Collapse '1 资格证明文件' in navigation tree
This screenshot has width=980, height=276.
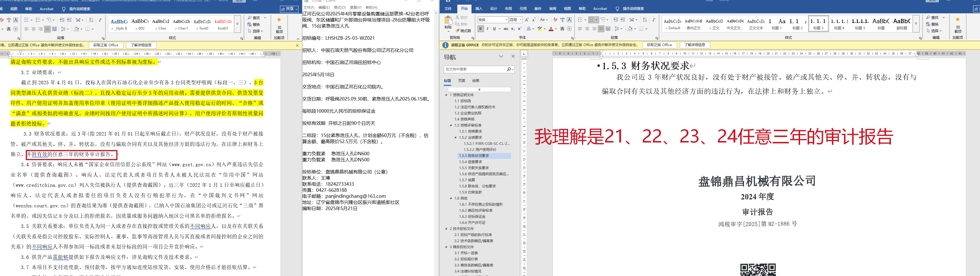click(446, 95)
